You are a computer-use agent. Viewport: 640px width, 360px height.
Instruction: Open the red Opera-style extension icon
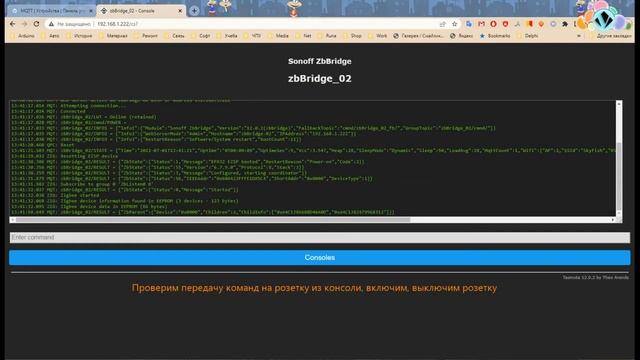(493, 24)
